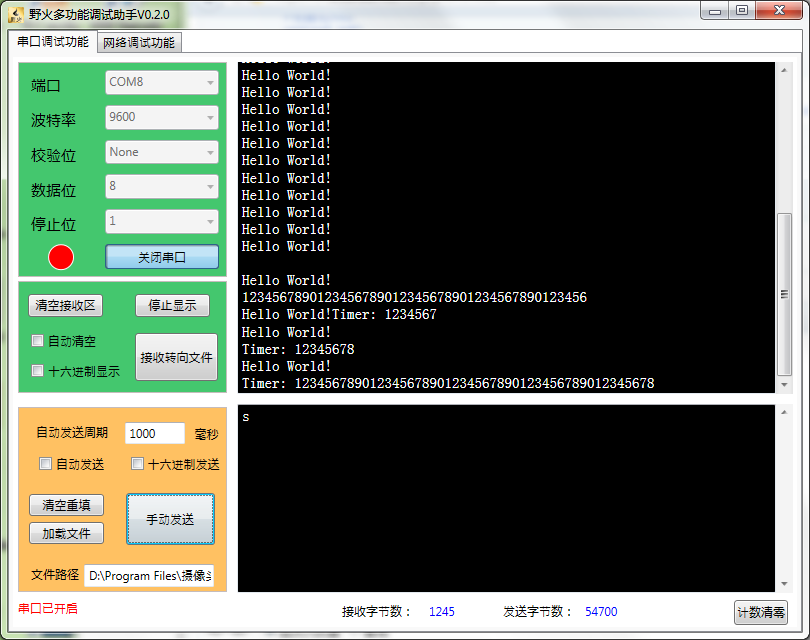Click the send area scroll-up arrow
810x640 pixels.
pyautogui.click(x=784, y=412)
